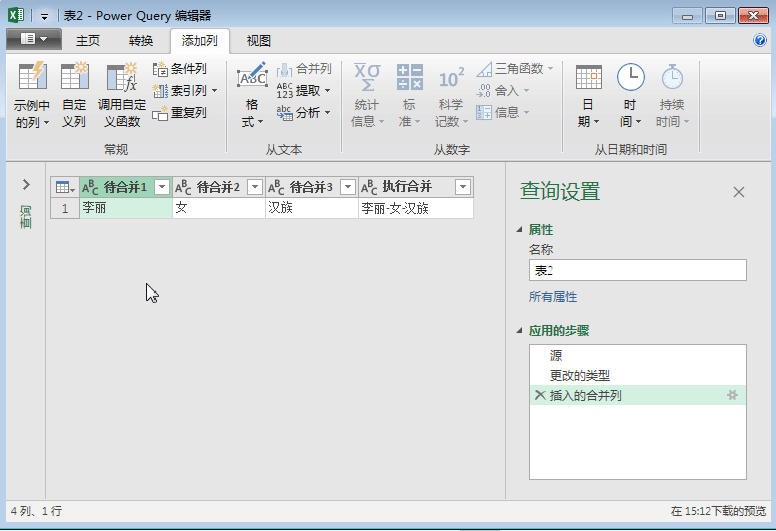Click the 自定义列 custom column icon
The height and width of the screenshot is (531, 776).
(74, 78)
